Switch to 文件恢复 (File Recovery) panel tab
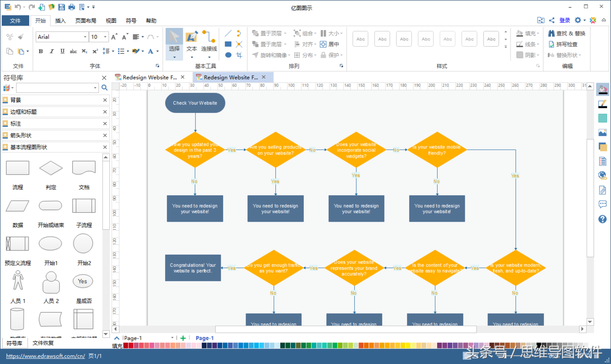This screenshot has height=364, width=611. 43,343
